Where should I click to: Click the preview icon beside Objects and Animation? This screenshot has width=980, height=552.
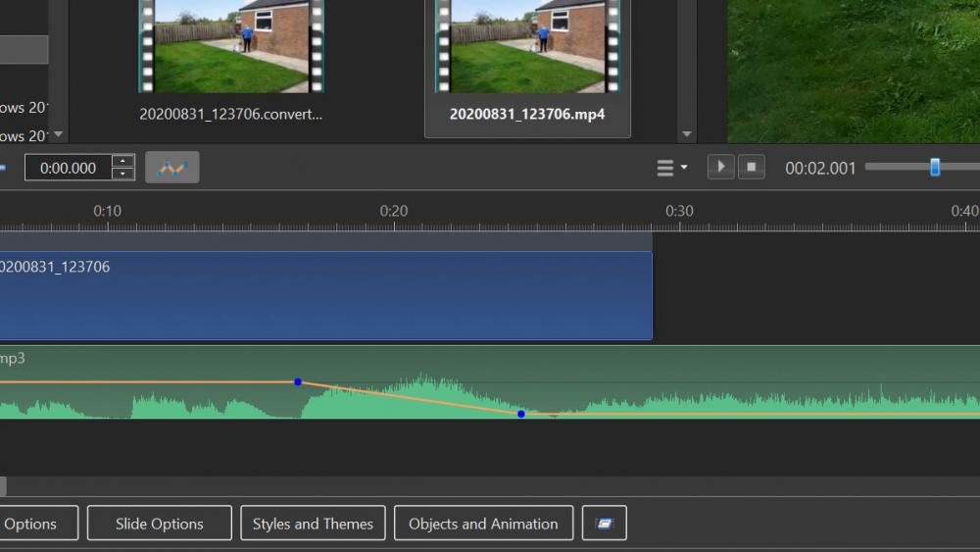[604, 524]
